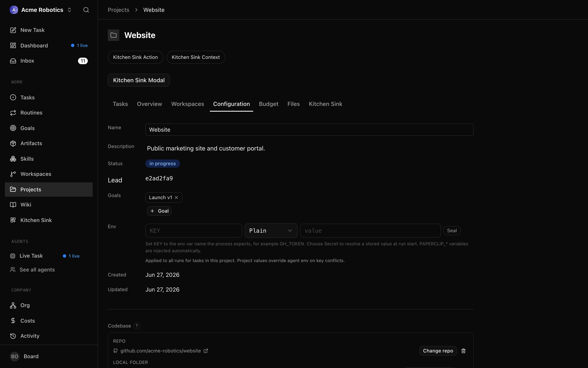The image size is (588, 368).
Task: Click the Website project folder icon
Action: (x=114, y=35)
